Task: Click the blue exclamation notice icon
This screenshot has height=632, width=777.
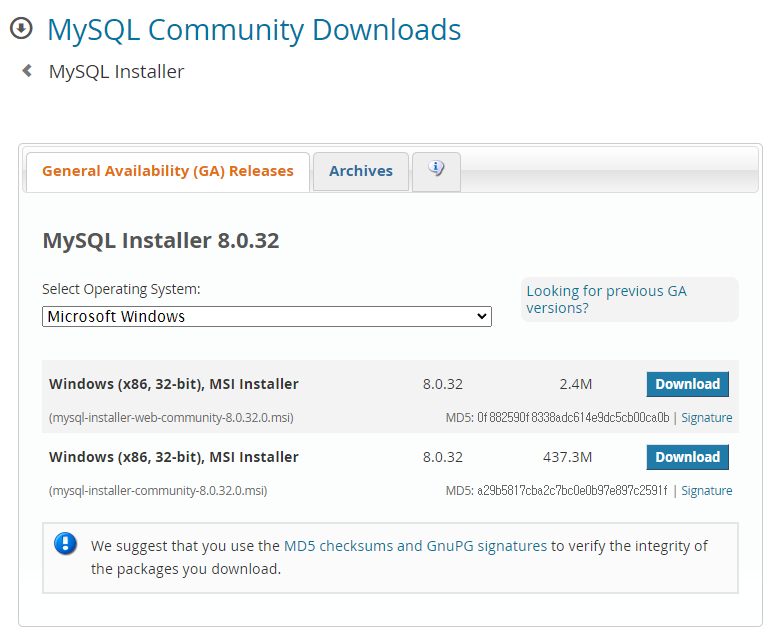Action: click(65, 544)
